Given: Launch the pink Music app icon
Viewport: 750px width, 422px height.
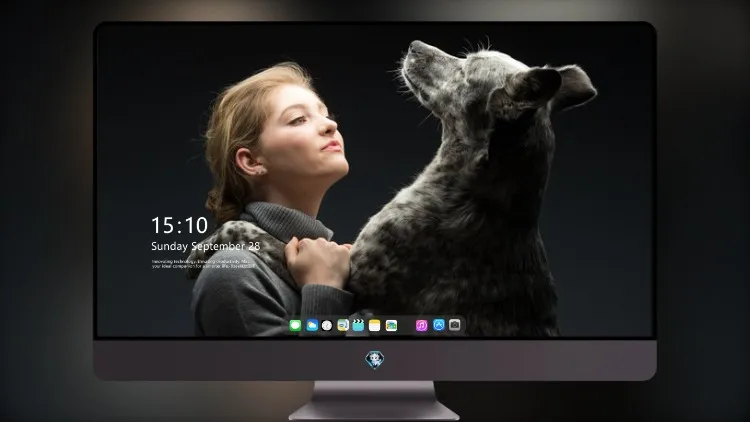Looking at the screenshot, I should click(421, 325).
